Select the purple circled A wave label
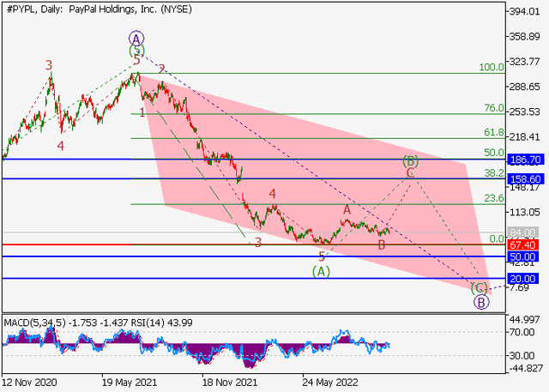 tap(136, 39)
